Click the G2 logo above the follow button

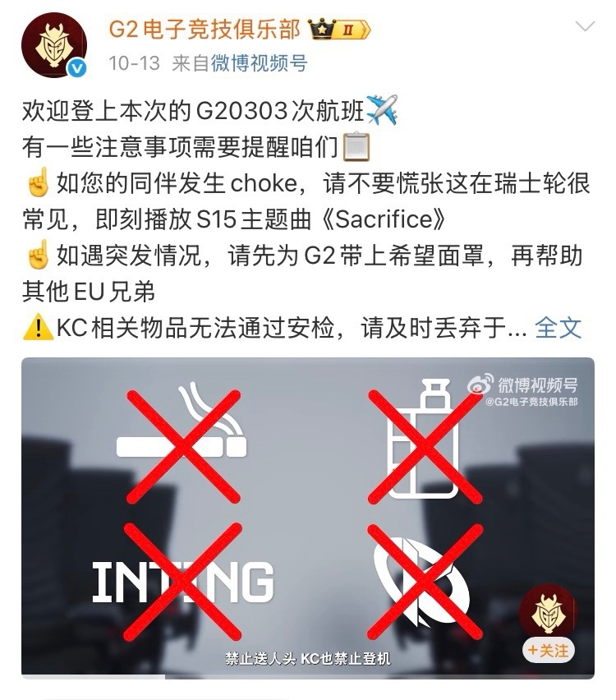[x=548, y=611]
